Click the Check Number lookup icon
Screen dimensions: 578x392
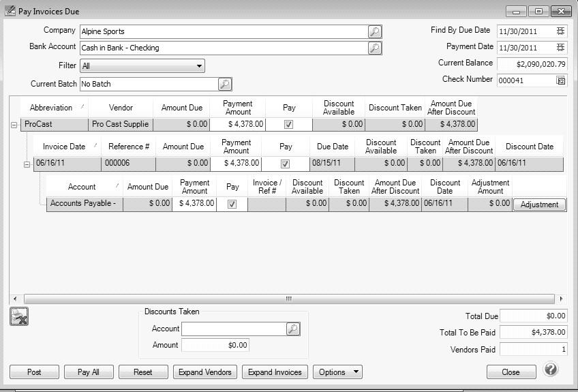pos(560,80)
